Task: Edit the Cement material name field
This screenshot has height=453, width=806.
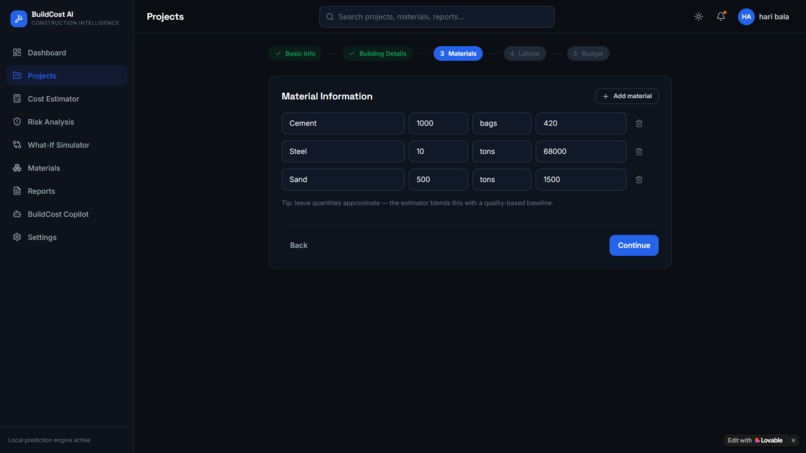Action: coord(343,123)
